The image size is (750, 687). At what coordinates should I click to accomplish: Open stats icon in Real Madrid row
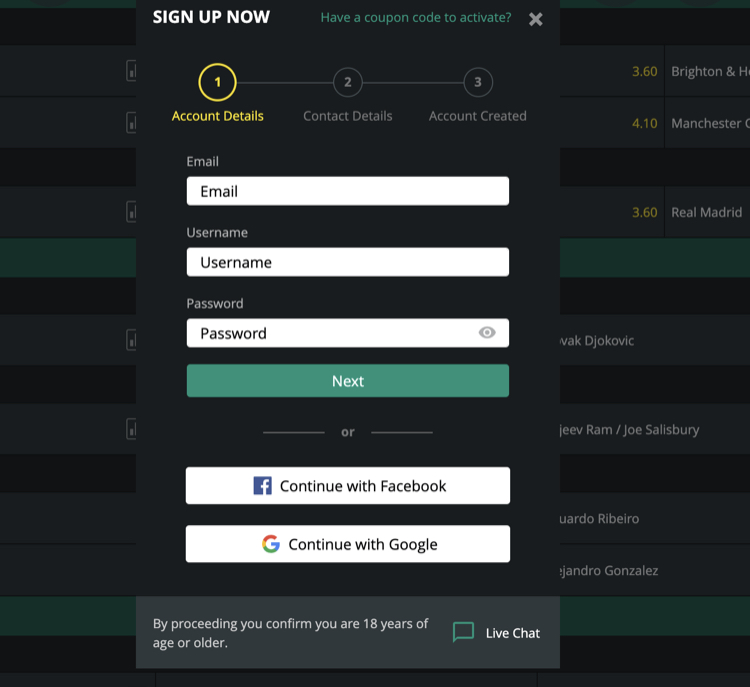point(131,212)
